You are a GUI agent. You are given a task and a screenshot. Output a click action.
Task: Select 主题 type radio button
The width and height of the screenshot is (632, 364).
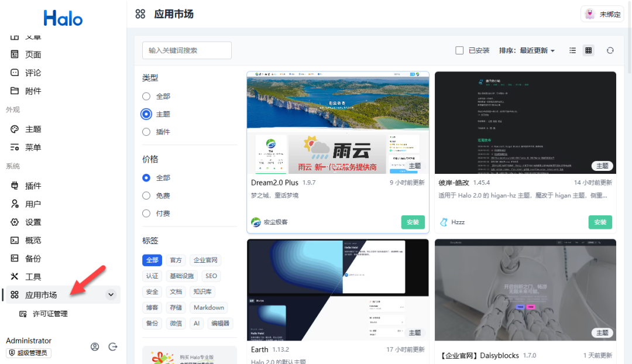click(x=146, y=114)
